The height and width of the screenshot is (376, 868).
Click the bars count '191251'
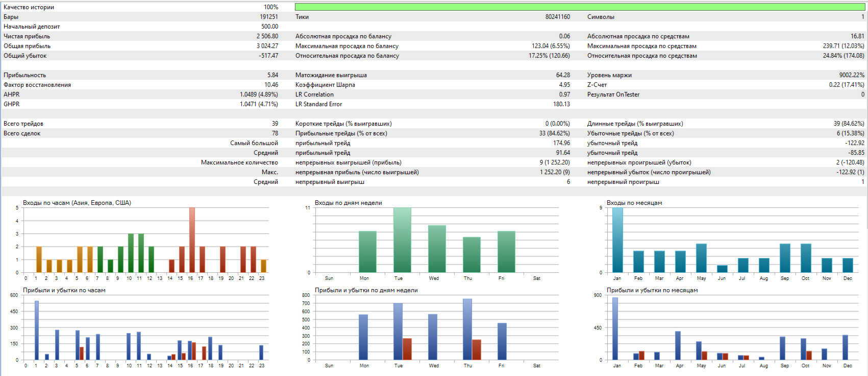click(269, 17)
